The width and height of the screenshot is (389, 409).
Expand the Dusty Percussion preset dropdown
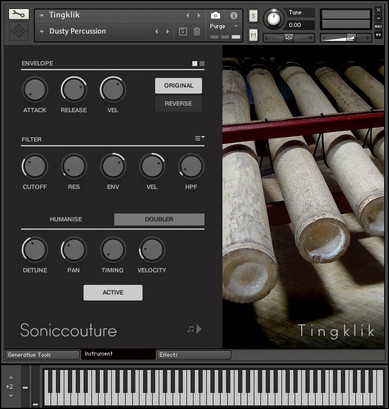(42, 32)
